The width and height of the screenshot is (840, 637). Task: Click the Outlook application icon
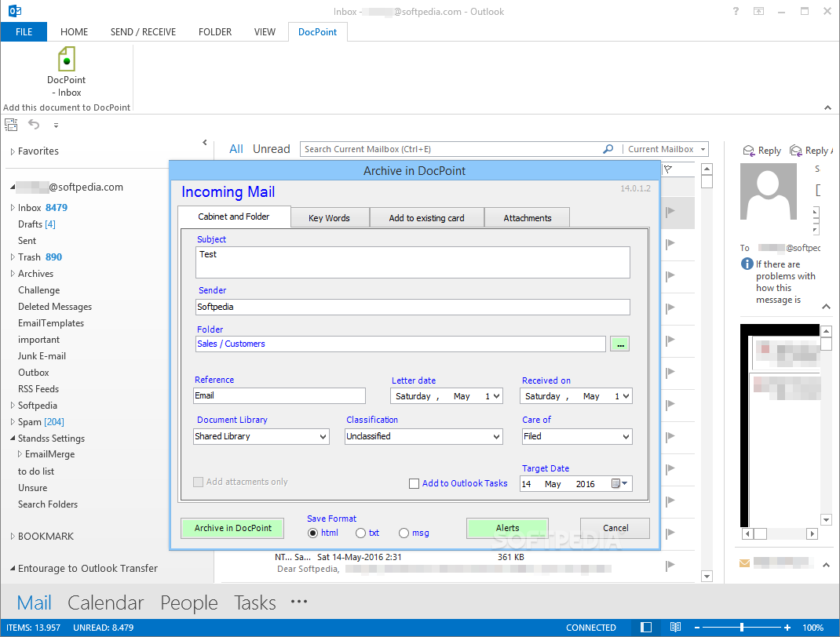click(x=15, y=11)
